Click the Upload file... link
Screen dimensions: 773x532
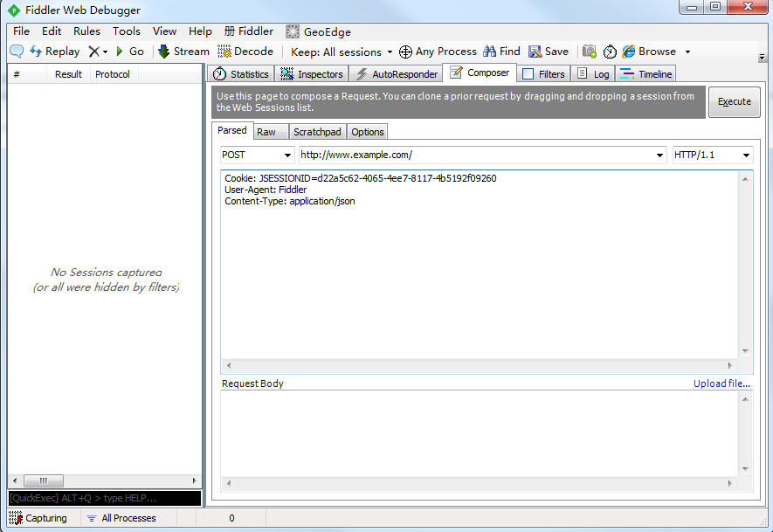[x=721, y=383]
